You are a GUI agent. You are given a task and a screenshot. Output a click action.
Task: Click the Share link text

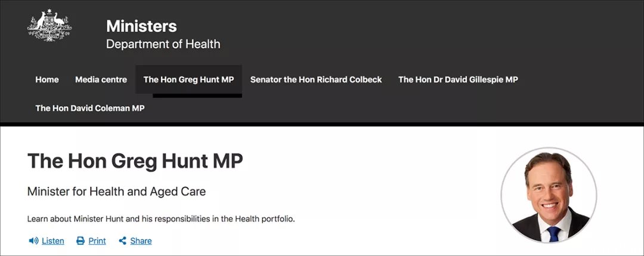click(x=141, y=241)
